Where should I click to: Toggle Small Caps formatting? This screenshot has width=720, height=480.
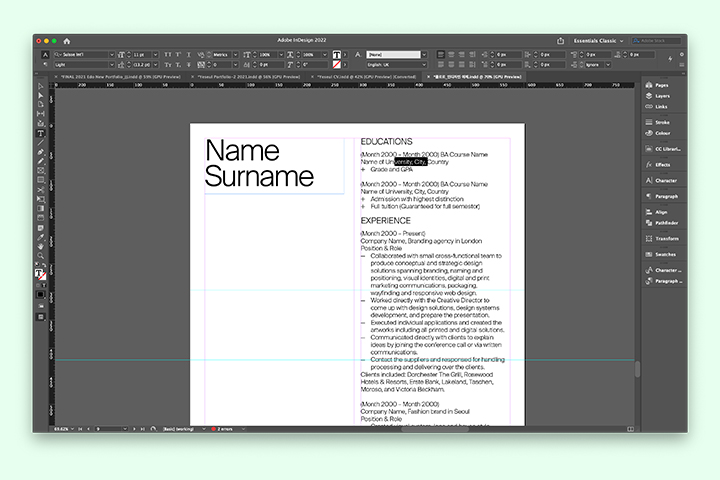(x=168, y=65)
